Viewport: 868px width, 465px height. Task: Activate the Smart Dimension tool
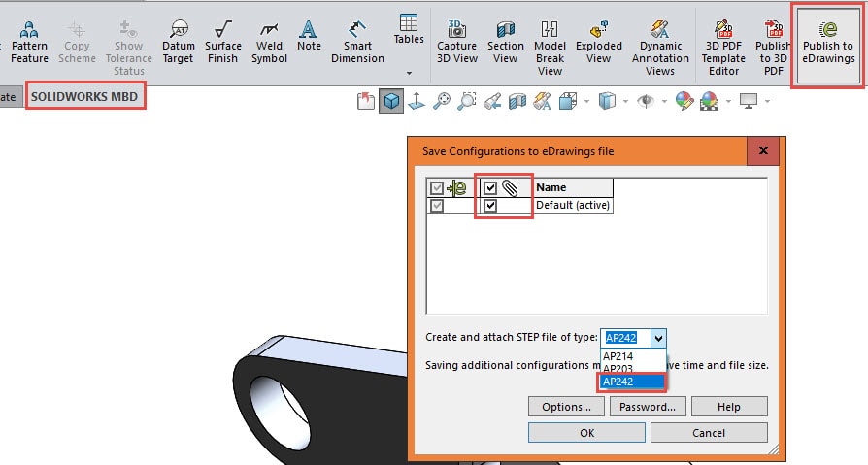pyautogui.click(x=357, y=43)
